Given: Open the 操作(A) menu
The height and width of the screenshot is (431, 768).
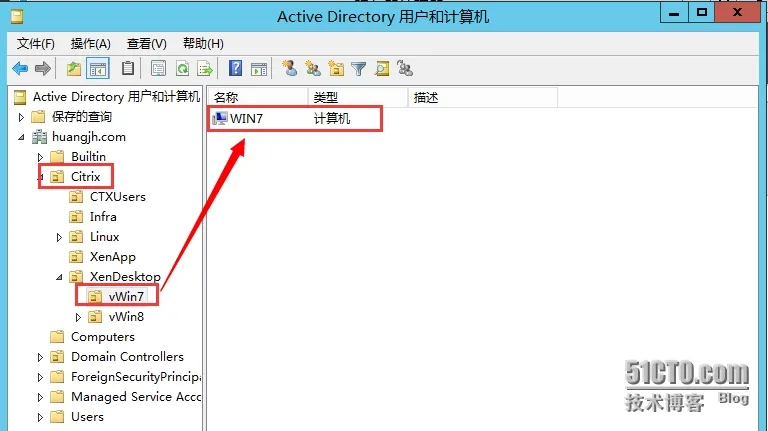Looking at the screenshot, I should pos(91,44).
